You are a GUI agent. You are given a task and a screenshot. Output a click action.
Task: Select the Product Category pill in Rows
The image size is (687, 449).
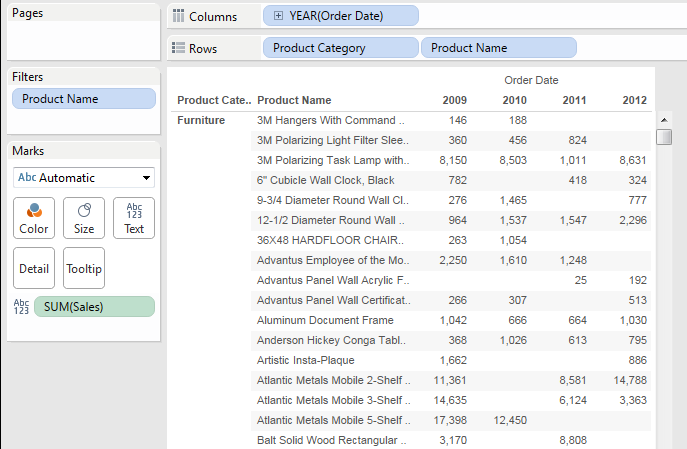340,48
